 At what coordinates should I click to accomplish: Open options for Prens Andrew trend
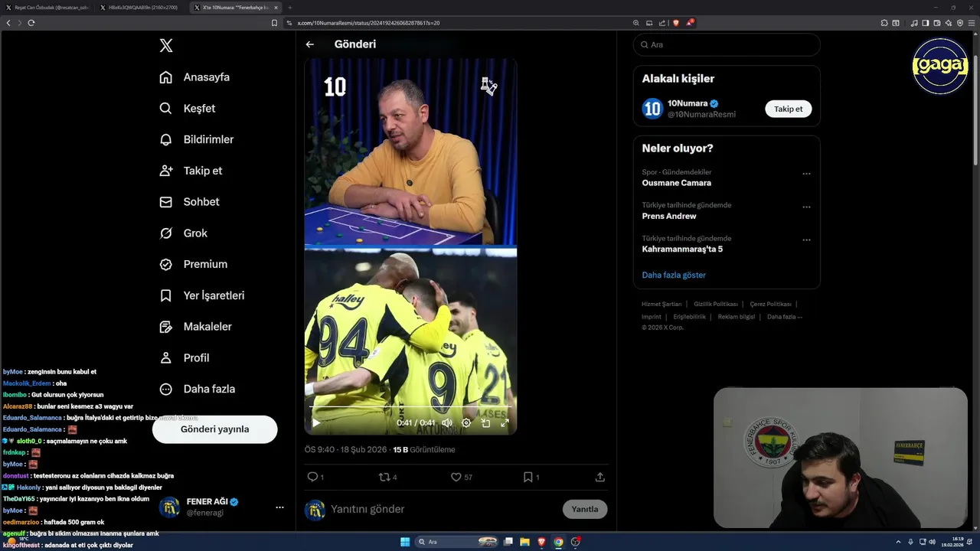coord(806,207)
